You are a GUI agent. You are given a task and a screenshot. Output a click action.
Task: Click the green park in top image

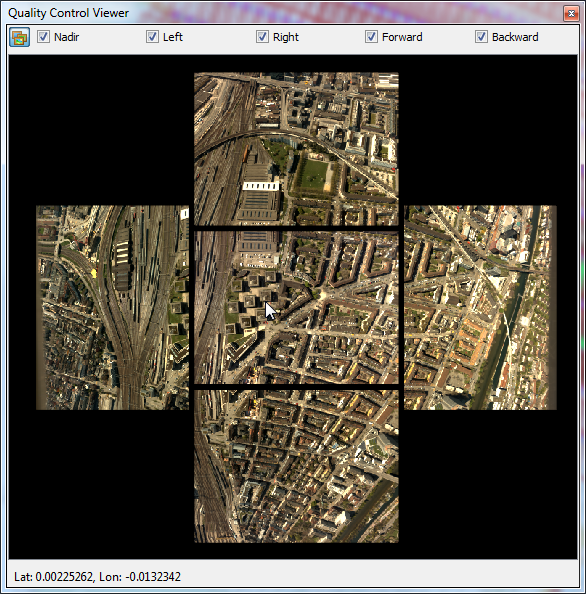click(x=314, y=175)
